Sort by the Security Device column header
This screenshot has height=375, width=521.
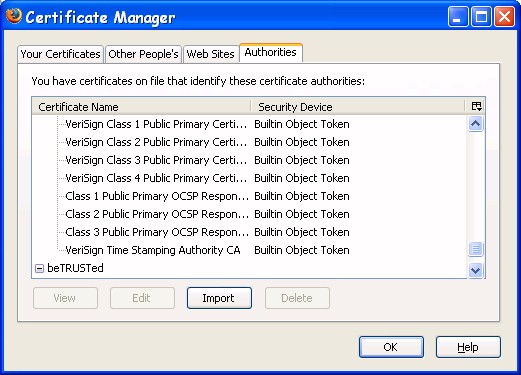358,107
